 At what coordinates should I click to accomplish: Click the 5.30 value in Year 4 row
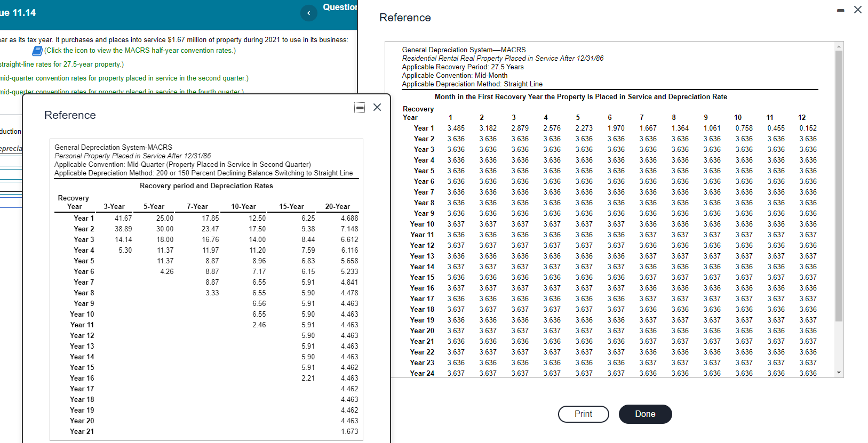tap(125, 251)
